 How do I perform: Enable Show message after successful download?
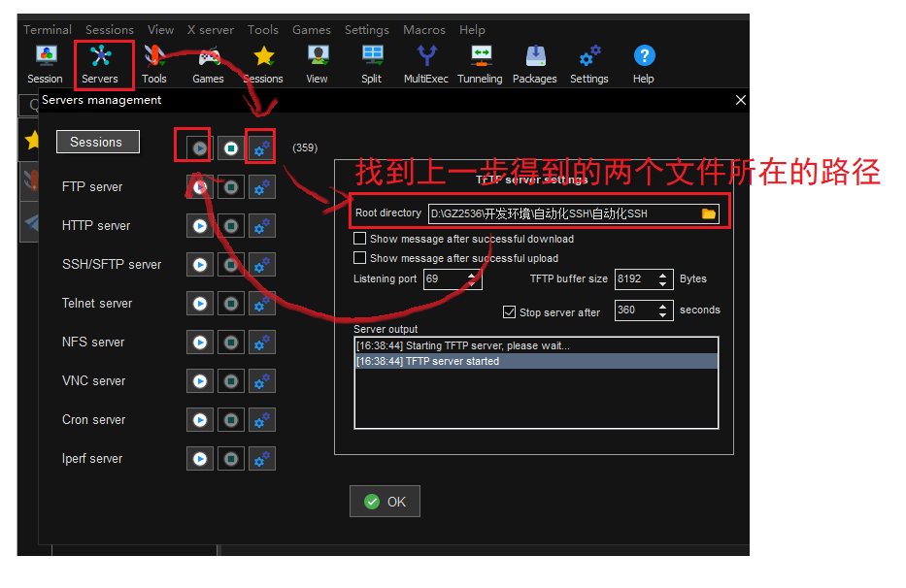(x=359, y=239)
